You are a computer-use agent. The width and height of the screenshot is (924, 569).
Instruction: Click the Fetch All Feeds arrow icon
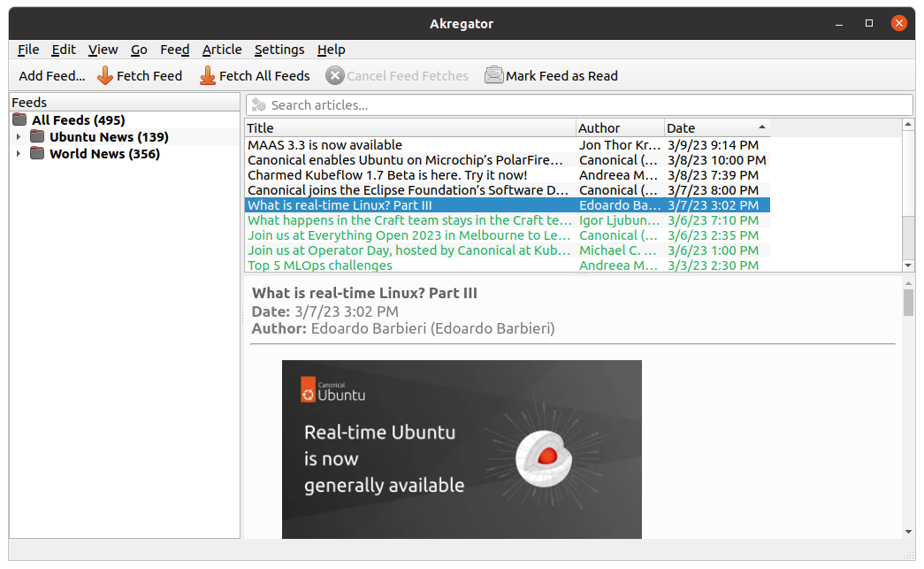(208, 75)
